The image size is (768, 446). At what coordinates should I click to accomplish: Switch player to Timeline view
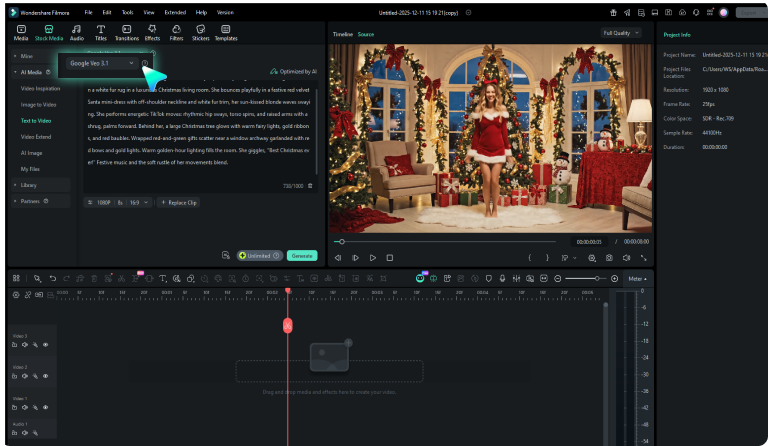tap(343, 34)
